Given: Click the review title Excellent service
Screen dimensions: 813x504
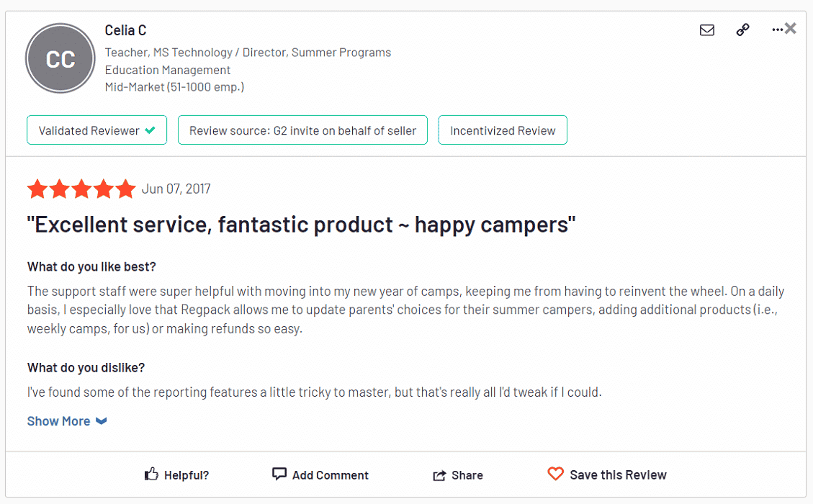Looking at the screenshot, I should click(301, 225).
